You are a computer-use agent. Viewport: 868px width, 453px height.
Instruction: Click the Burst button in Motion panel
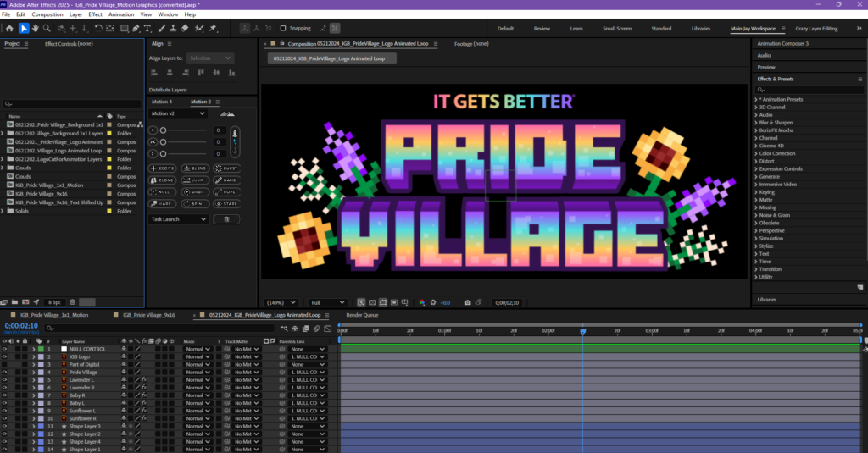(226, 168)
